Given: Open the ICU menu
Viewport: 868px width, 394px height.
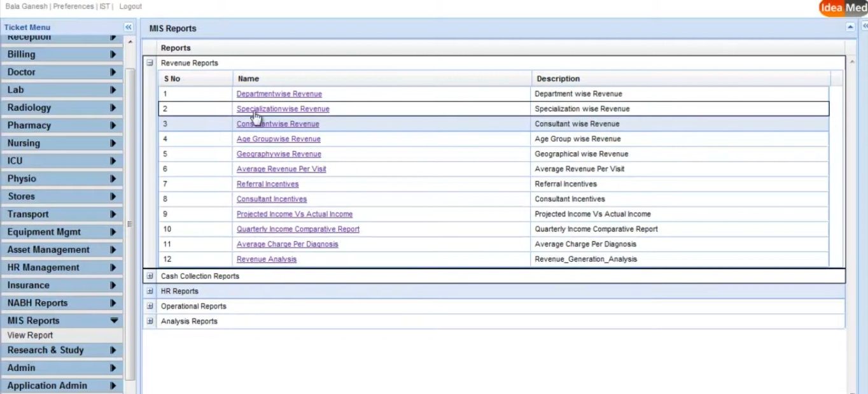Looking at the screenshot, I should (x=62, y=161).
